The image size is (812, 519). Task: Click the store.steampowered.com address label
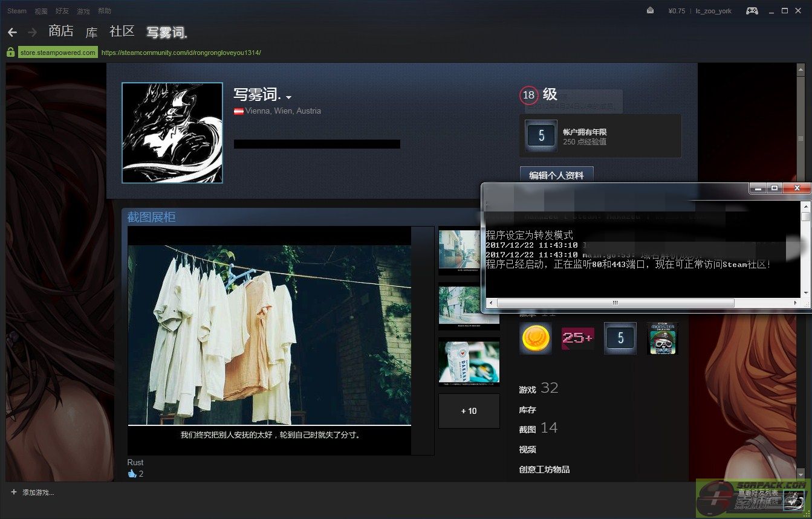click(58, 53)
